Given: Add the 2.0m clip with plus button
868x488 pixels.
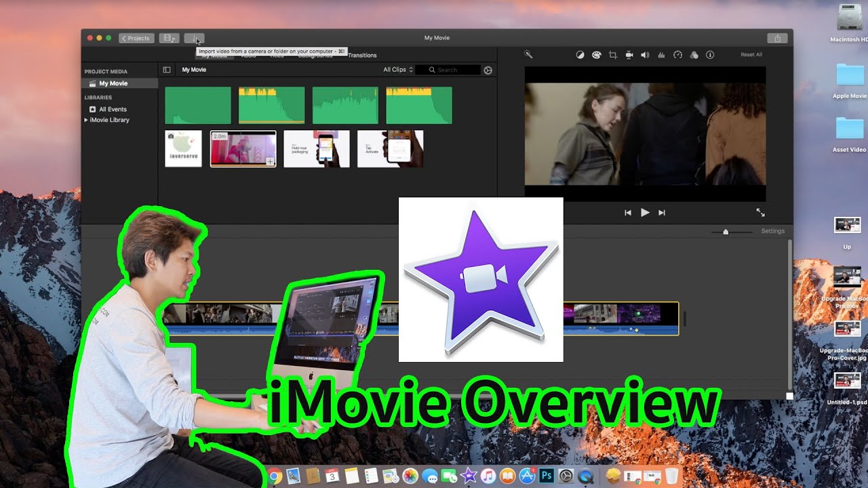Looking at the screenshot, I should pos(270,161).
